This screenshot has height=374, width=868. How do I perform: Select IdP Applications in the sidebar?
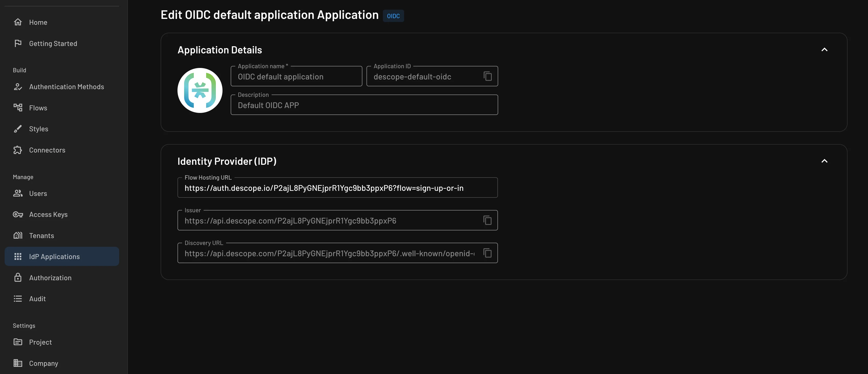[x=54, y=256]
